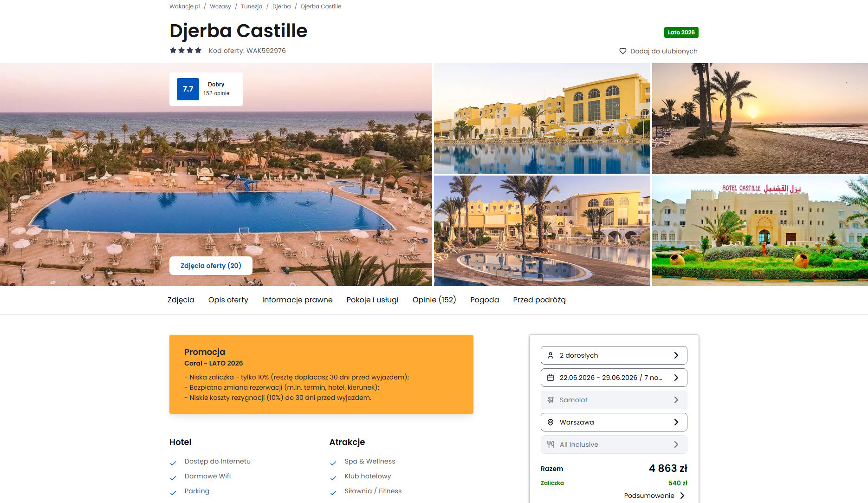Click the 7.7 rating score badge
868x503 pixels.
tap(188, 89)
